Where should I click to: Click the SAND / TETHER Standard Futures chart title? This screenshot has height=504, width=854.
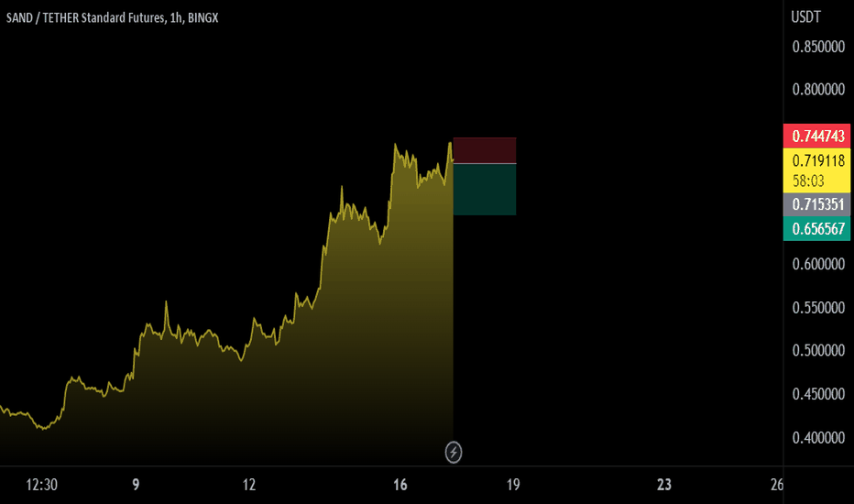(x=112, y=18)
